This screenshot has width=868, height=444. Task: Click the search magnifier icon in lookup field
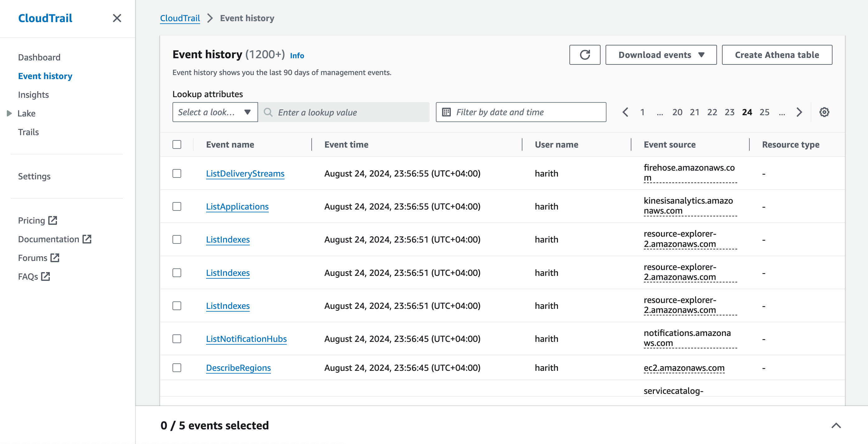click(268, 112)
